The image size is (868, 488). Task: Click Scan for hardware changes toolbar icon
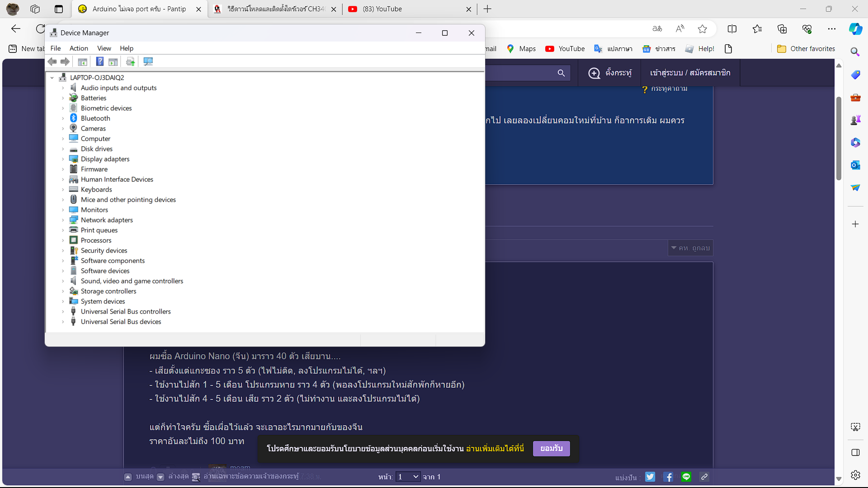pos(148,61)
